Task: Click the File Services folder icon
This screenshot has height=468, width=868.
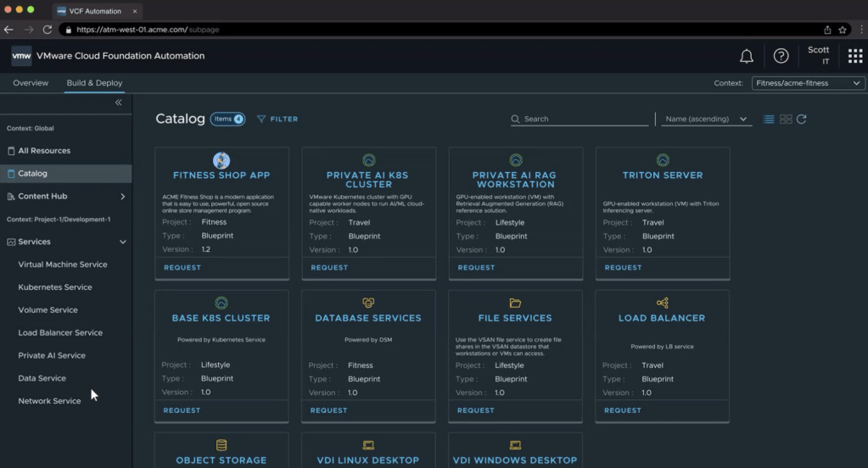Action: (515, 303)
